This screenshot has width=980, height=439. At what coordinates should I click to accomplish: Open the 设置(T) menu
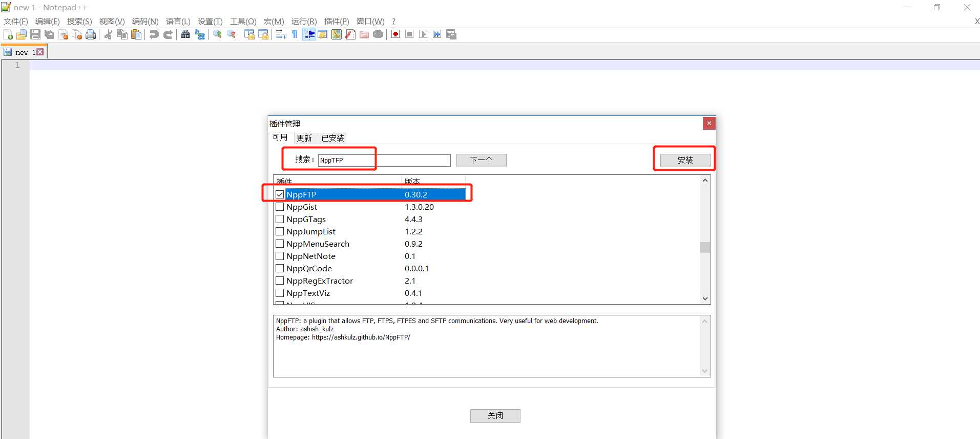(x=210, y=21)
